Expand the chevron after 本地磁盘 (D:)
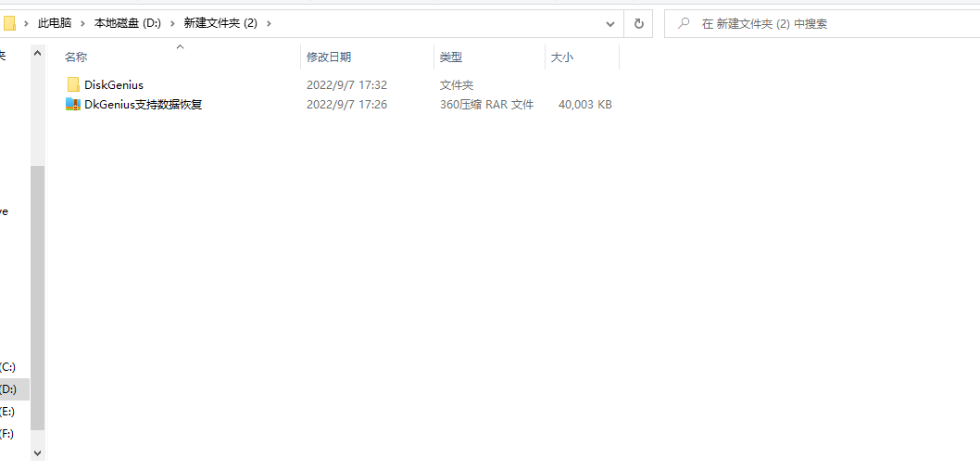The width and height of the screenshot is (980, 471). pos(172,23)
